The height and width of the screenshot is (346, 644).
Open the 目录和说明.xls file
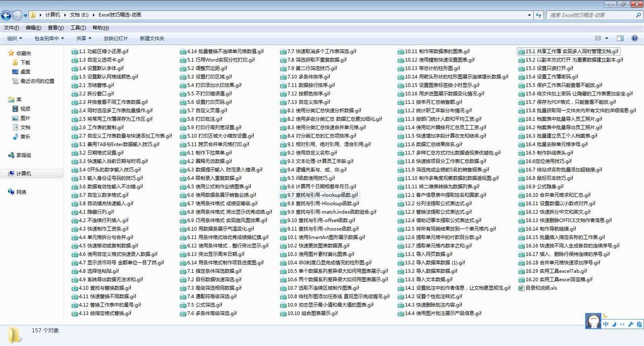pyautogui.click(x=541, y=288)
